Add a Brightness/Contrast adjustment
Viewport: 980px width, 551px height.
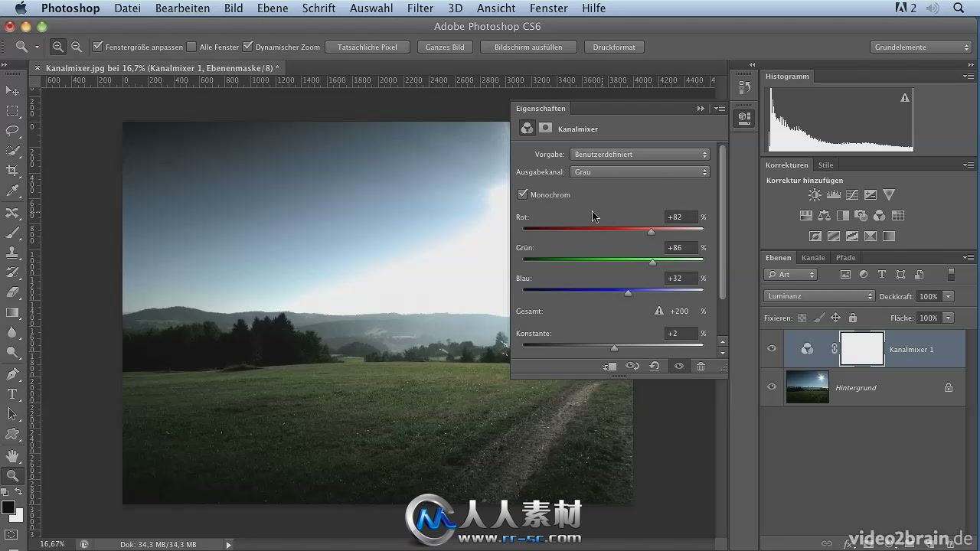(815, 195)
